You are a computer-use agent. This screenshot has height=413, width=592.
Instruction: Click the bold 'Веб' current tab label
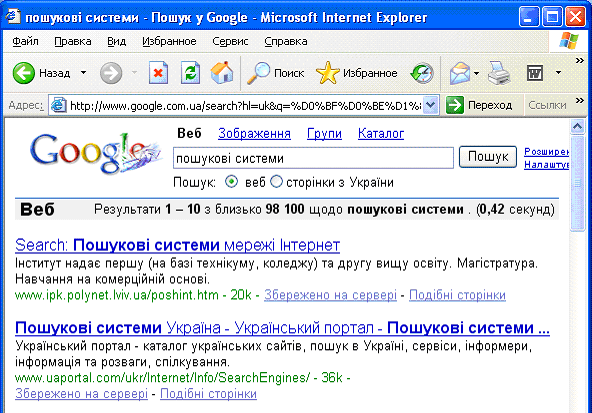(189, 133)
